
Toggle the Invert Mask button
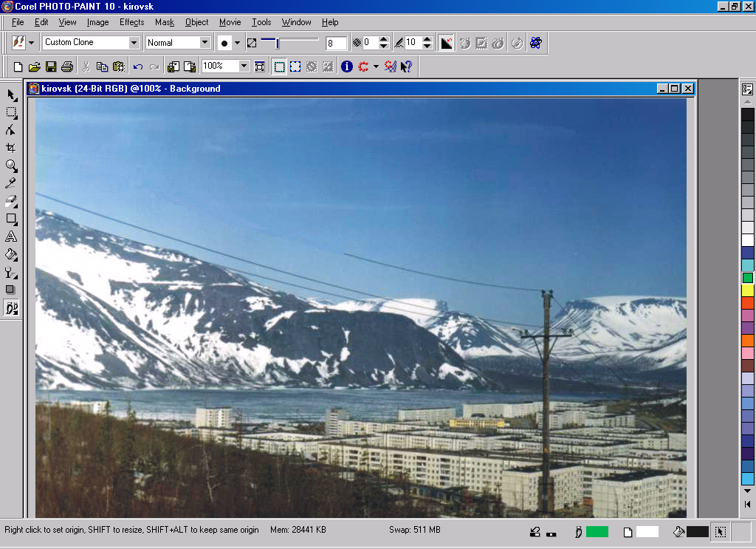tap(329, 67)
